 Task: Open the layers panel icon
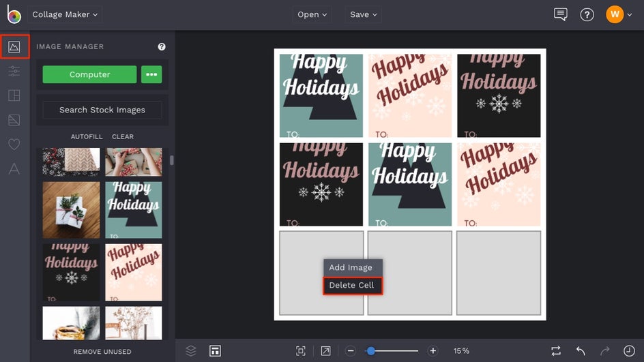pyautogui.click(x=191, y=350)
